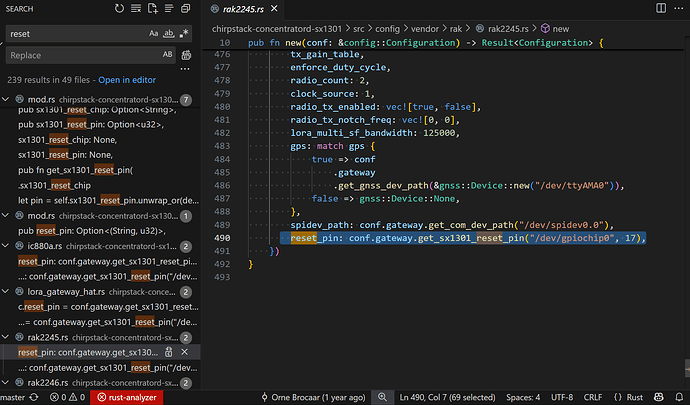Collapse rak2246.rs results group
This screenshot has height=405, width=690.
6,383
